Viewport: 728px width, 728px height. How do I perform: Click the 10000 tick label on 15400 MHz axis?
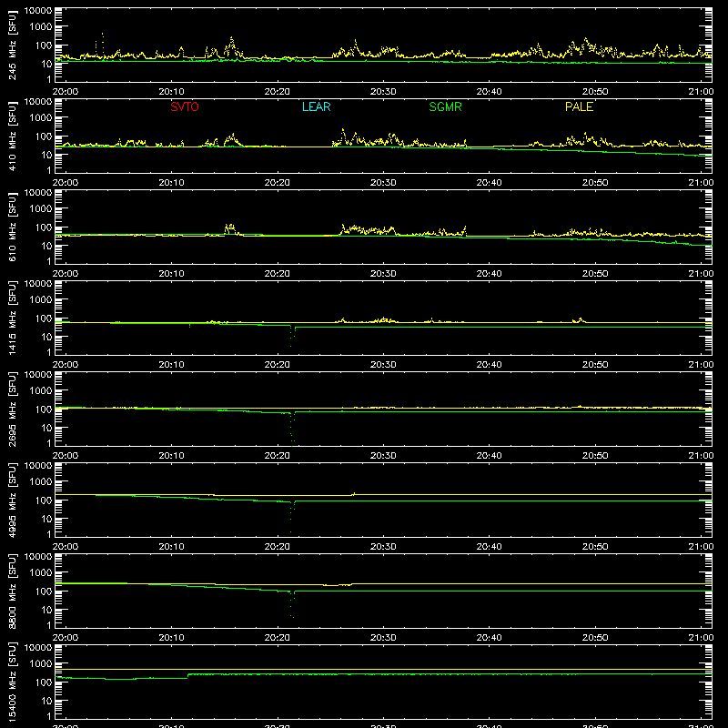point(38,648)
